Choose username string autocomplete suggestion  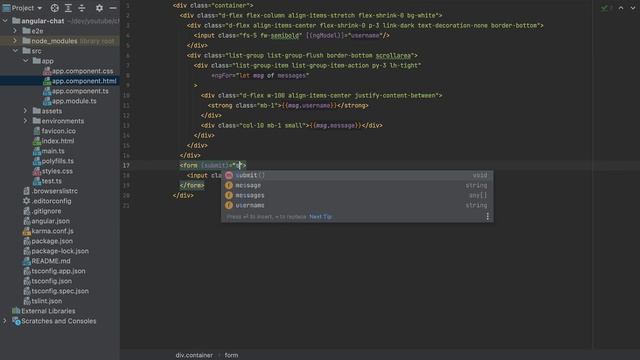(357, 205)
